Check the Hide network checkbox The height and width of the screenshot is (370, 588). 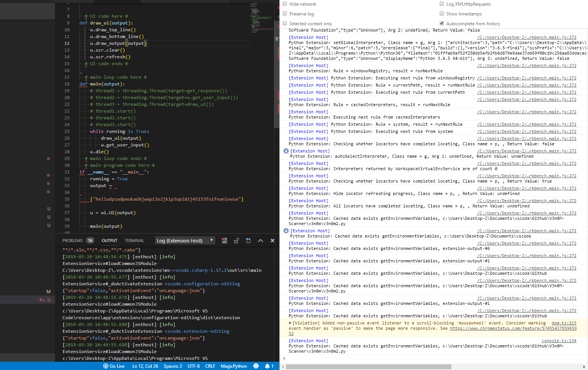click(285, 4)
